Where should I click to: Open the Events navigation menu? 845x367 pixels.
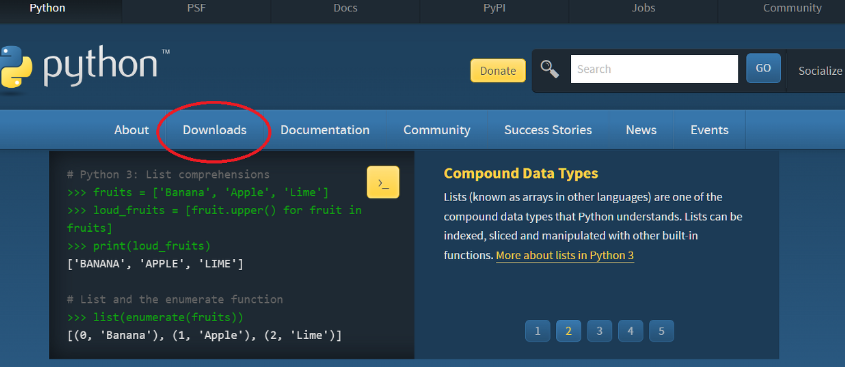710,130
